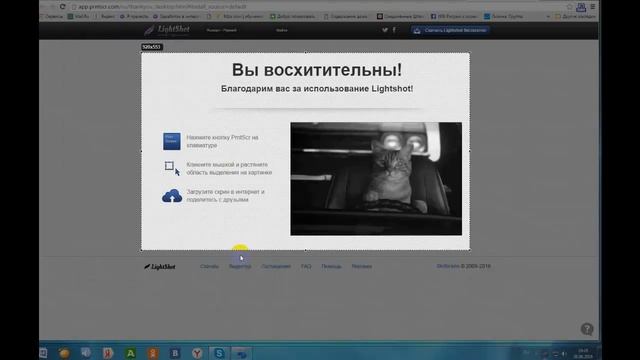Click the round help question mark icon
Image resolution: width=640 pixels, height=360 pixels.
click(587, 329)
